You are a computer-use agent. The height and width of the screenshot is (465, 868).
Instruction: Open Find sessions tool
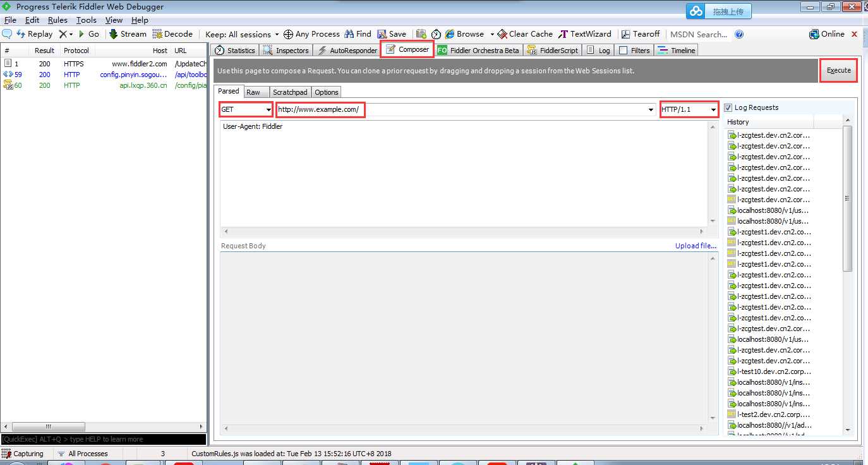(358, 34)
